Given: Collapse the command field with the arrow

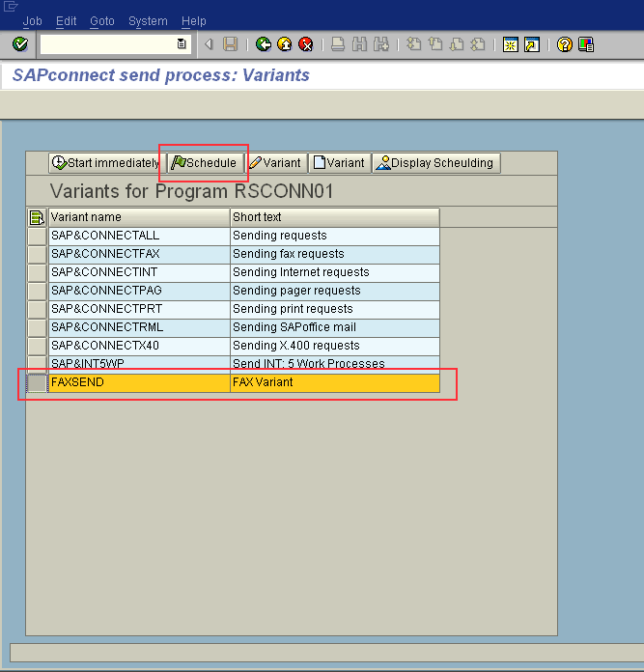Looking at the screenshot, I should click(x=209, y=44).
